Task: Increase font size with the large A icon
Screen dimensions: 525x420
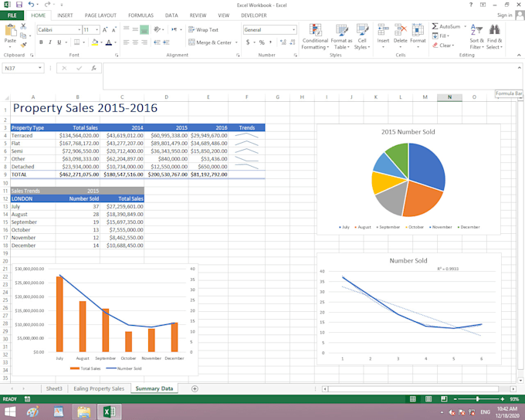Action: 105,30
